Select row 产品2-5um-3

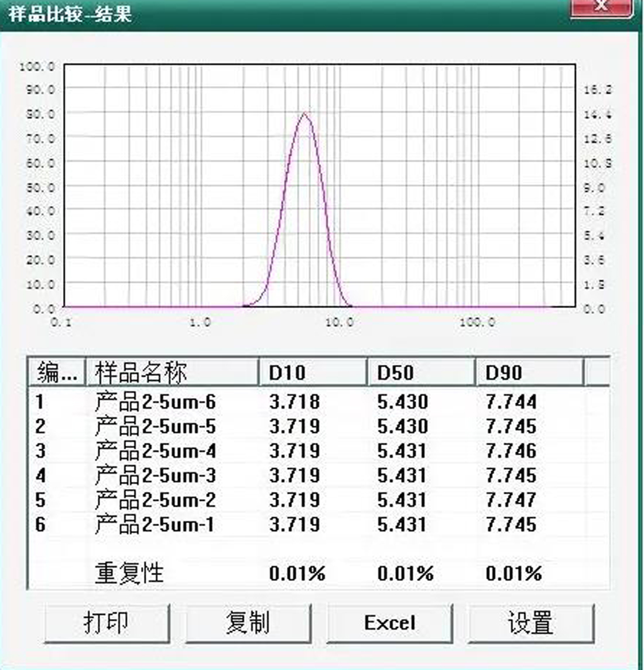(x=318, y=475)
